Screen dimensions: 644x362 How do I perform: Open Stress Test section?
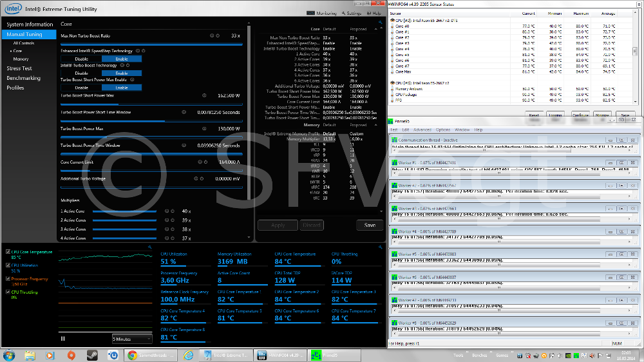19,68
